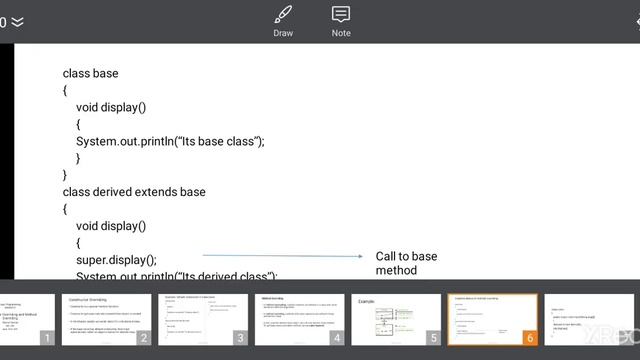Screen dimensions: 640x360
Task: Open slide 3 thumbnail
Action: [203, 320]
